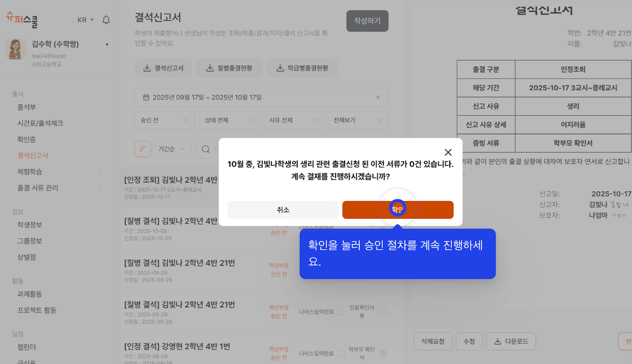Expand the 체험학습 sidebar menu
632x364 pixels.
coord(59,172)
